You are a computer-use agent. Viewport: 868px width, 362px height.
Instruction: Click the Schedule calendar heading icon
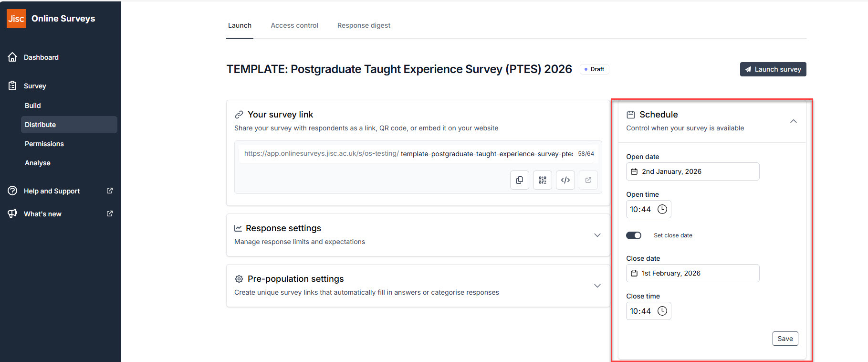pyautogui.click(x=631, y=115)
